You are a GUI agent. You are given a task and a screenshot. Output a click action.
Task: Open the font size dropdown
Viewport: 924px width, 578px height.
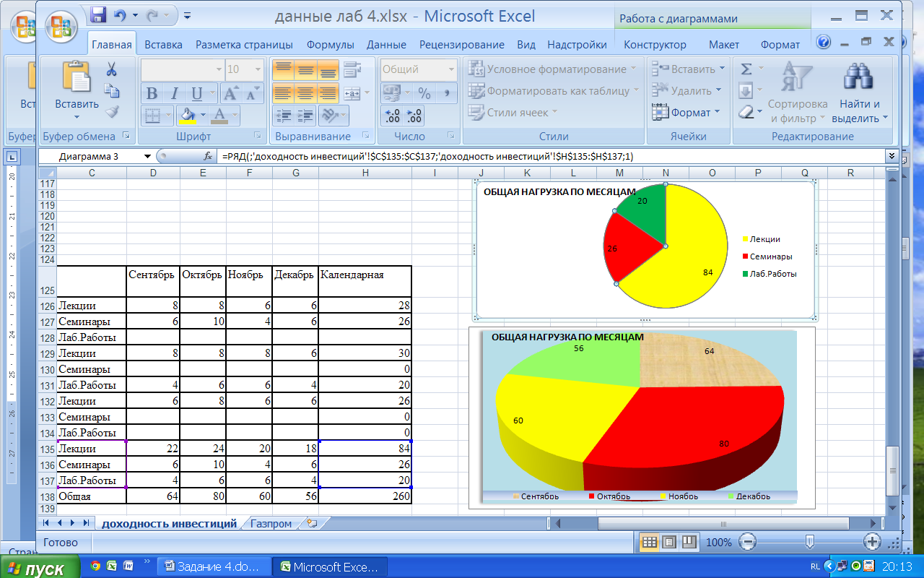(x=258, y=69)
